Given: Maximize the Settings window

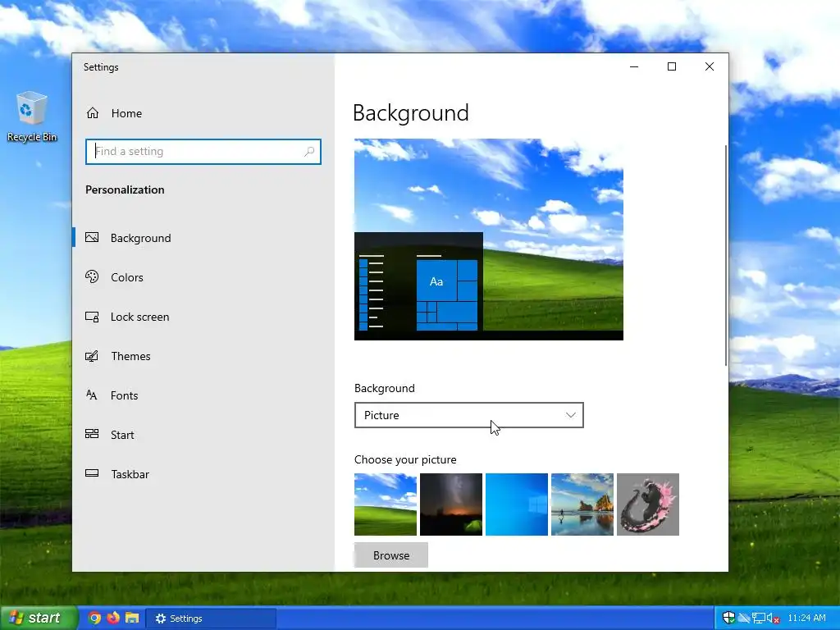Looking at the screenshot, I should pos(672,66).
